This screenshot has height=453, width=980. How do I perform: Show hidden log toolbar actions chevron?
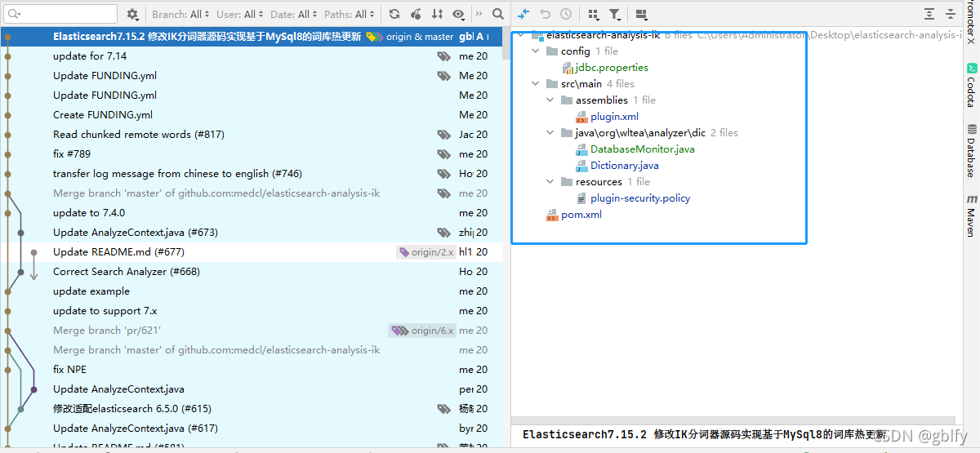coord(479,14)
